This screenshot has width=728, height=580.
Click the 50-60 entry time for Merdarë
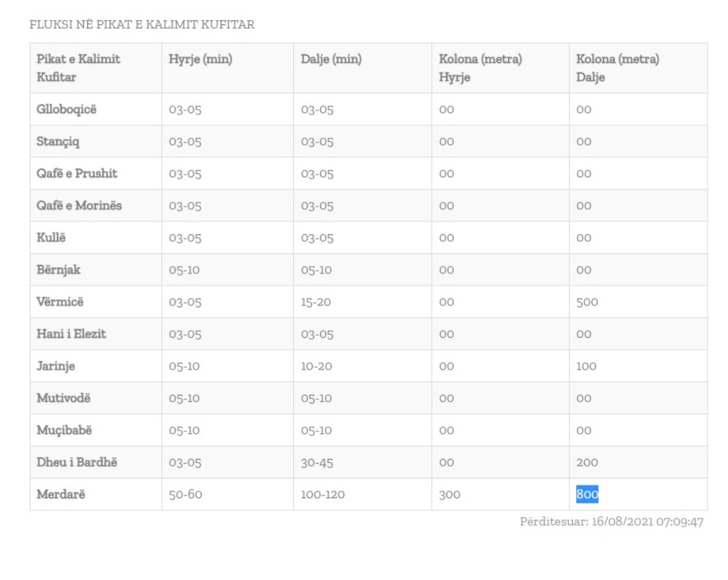click(x=185, y=495)
